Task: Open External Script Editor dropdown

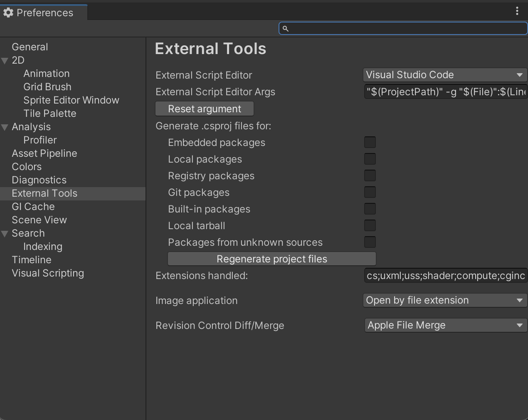Action: click(x=444, y=75)
